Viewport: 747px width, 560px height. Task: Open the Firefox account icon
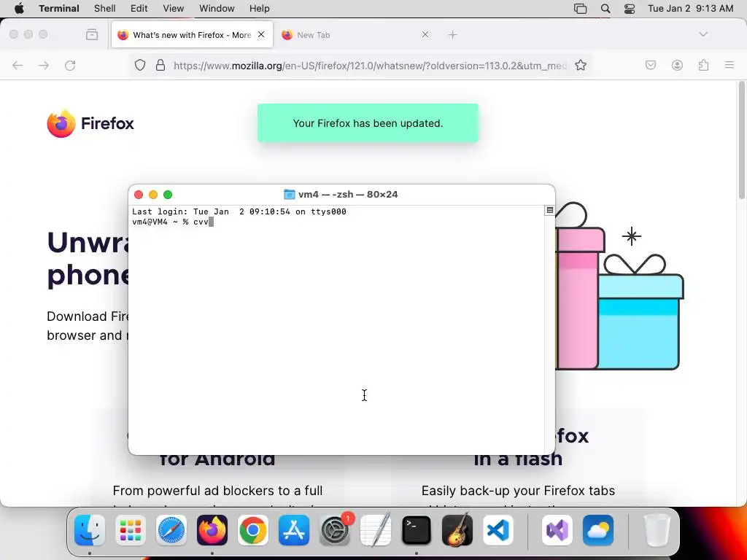[678, 65]
